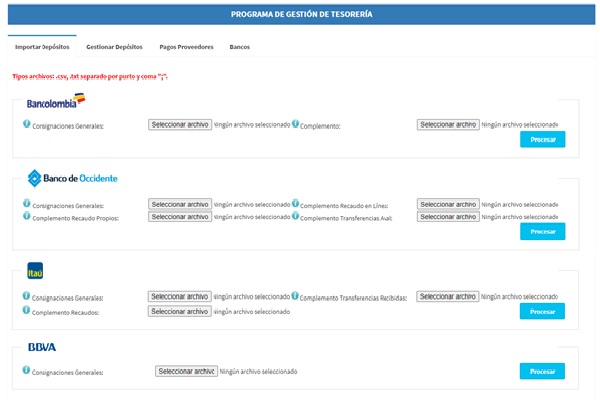Open the Gestionar Depósitos tab
The height and width of the screenshot is (400, 600).
(x=114, y=47)
